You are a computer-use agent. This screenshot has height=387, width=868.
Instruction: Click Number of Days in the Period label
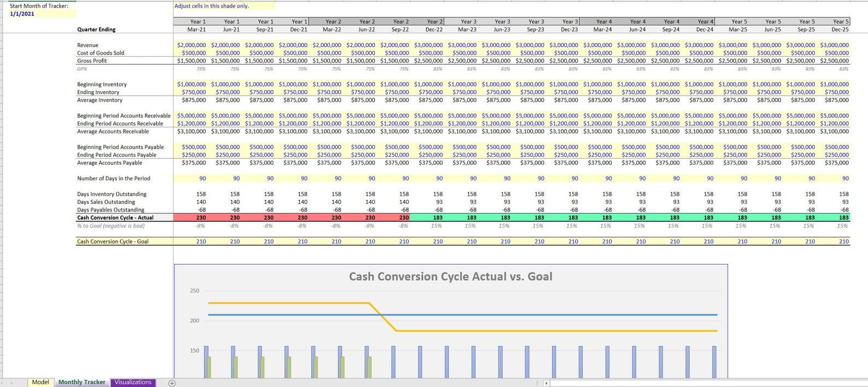point(113,178)
